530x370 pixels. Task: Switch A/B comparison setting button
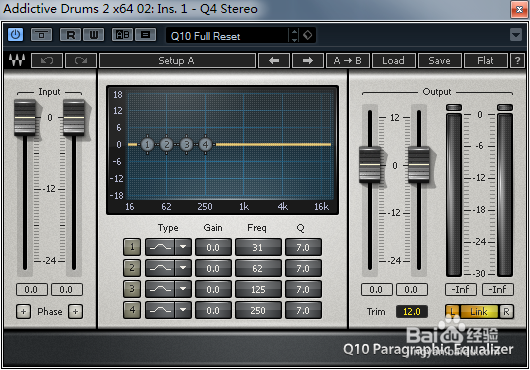[x=123, y=35]
